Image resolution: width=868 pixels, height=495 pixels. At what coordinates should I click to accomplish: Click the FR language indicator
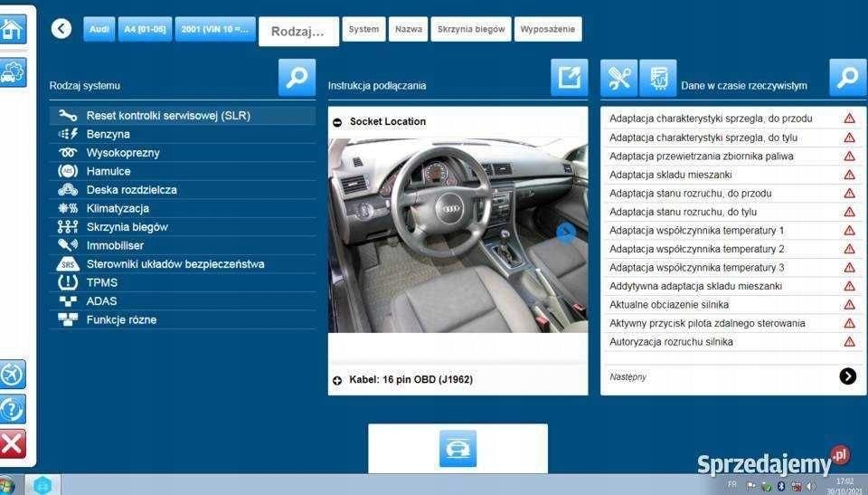731,484
